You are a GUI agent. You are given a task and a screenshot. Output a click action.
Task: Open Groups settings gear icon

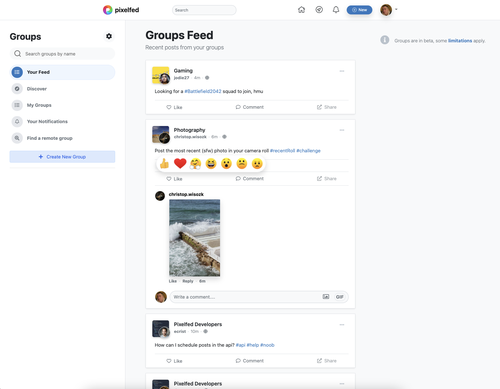click(x=109, y=36)
